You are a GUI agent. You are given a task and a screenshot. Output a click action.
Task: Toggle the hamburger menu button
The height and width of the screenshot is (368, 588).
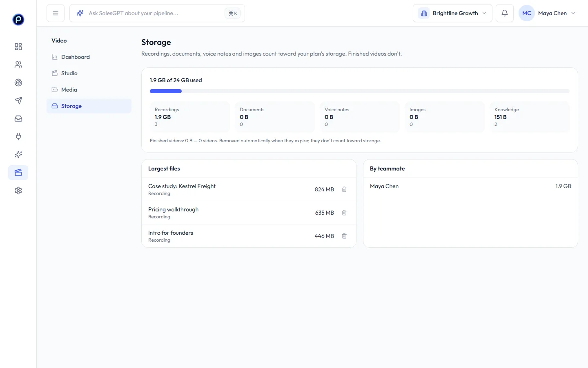56,13
